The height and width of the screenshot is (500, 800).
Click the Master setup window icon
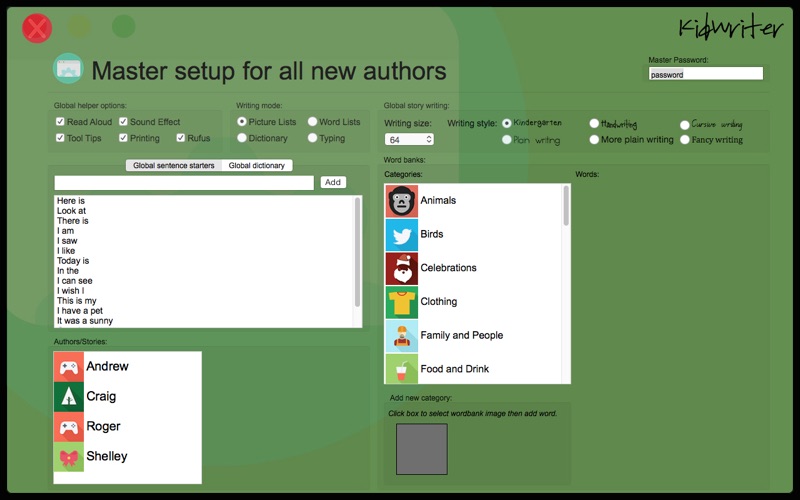[68, 68]
